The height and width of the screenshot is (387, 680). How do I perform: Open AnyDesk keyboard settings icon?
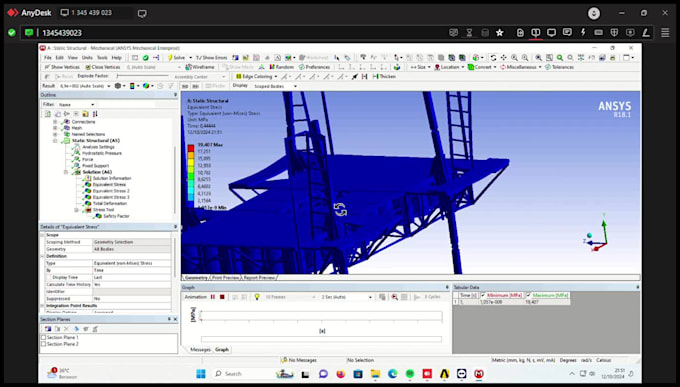pyautogui.click(x=598, y=33)
